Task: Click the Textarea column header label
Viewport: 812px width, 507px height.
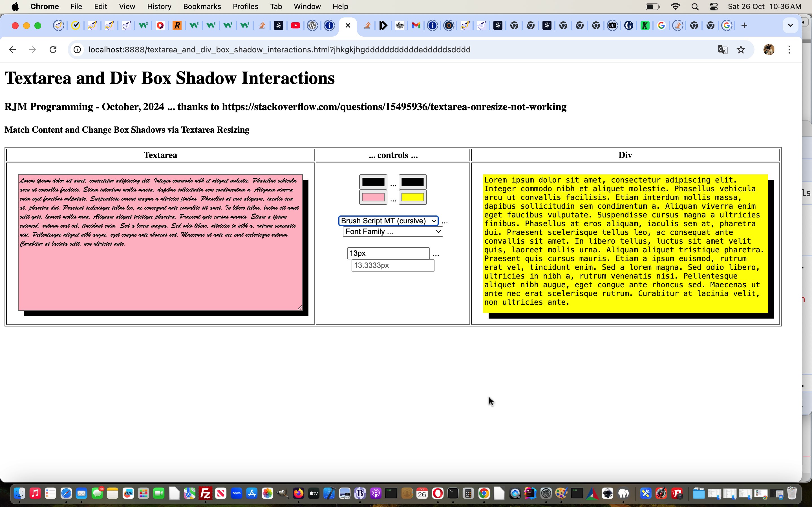Action: coord(161,155)
